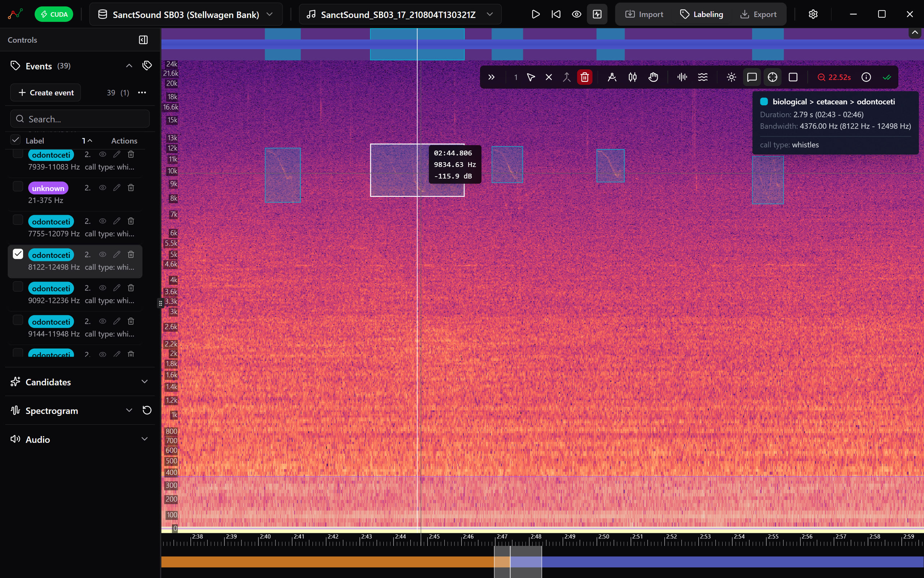Image resolution: width=924 pixels, height=578 pixels.
Task: Expand the Candidates section
Action: (x=79, y=381)
